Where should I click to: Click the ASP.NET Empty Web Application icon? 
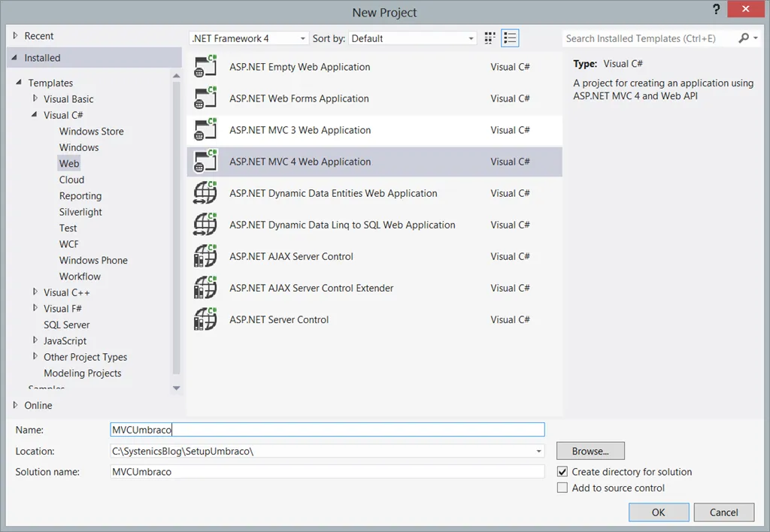(205, 67)
